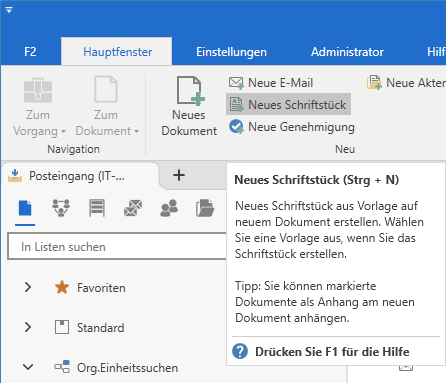Viewport: 446px width, 383px height.
Task: Expand the Standard tree node
Action: (x=28, y=327)
